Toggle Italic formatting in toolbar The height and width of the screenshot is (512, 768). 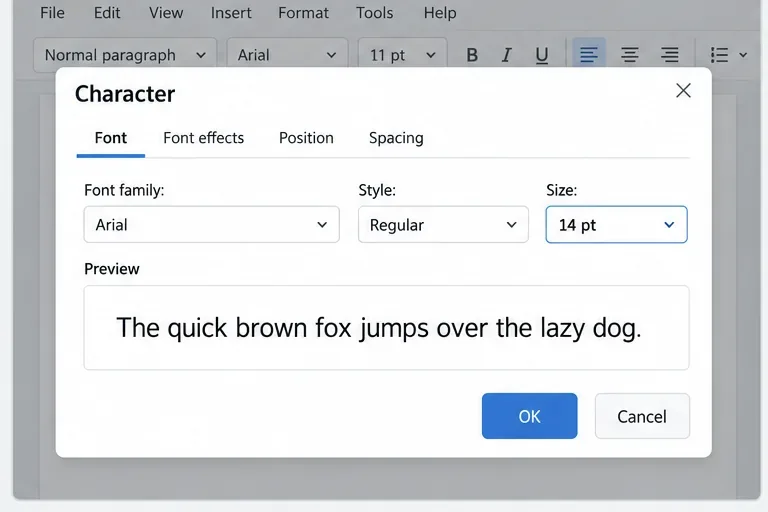click(506, 55)
